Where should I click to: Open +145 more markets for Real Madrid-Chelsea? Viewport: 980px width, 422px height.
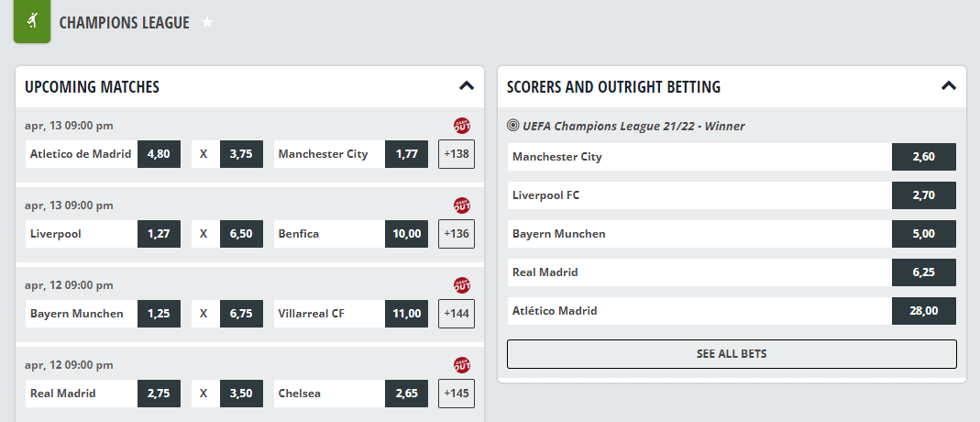point(457,394)
